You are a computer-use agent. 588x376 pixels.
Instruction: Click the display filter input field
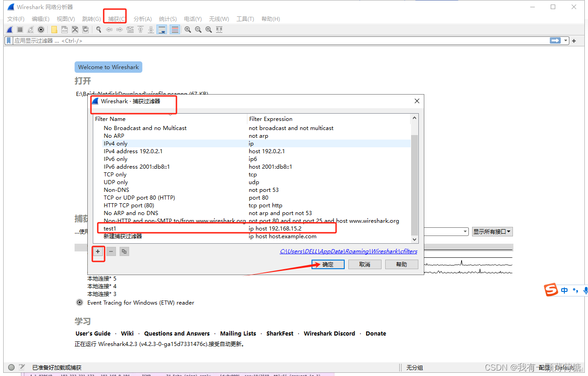(x=280, y=40)
